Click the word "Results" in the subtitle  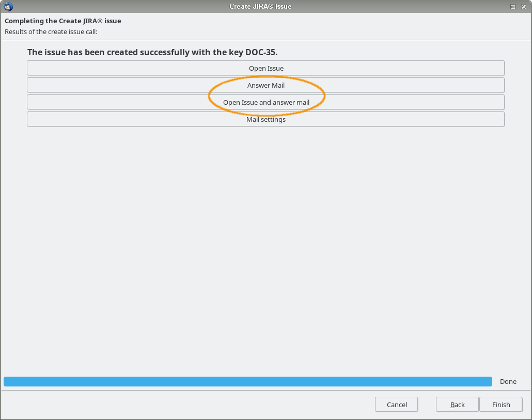(16, 31)
